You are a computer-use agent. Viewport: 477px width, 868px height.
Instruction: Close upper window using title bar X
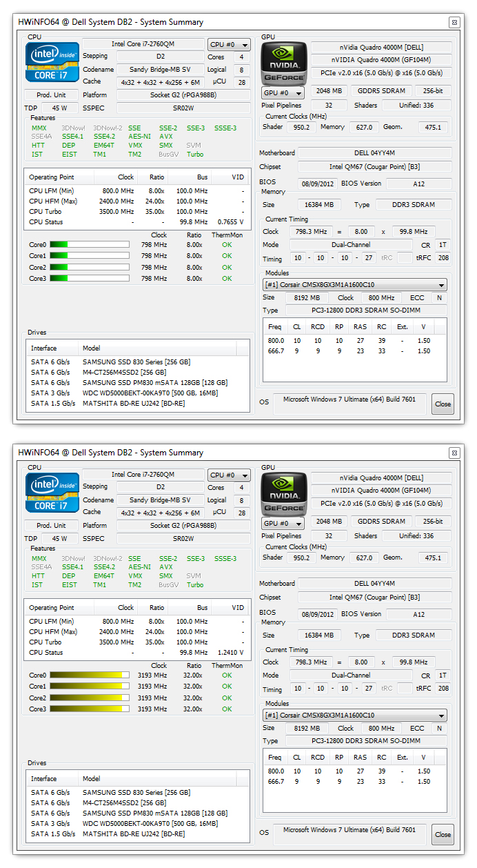[454, 22]
